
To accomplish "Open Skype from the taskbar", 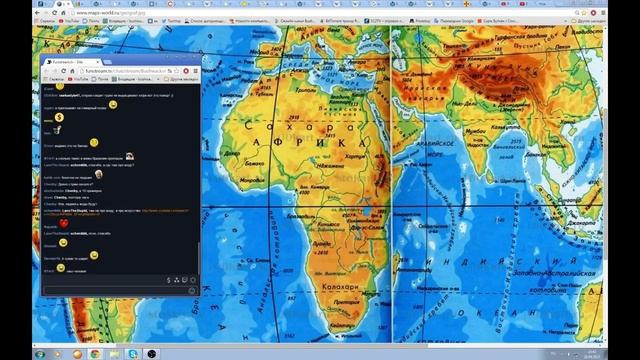I will (x=133, y=354).
